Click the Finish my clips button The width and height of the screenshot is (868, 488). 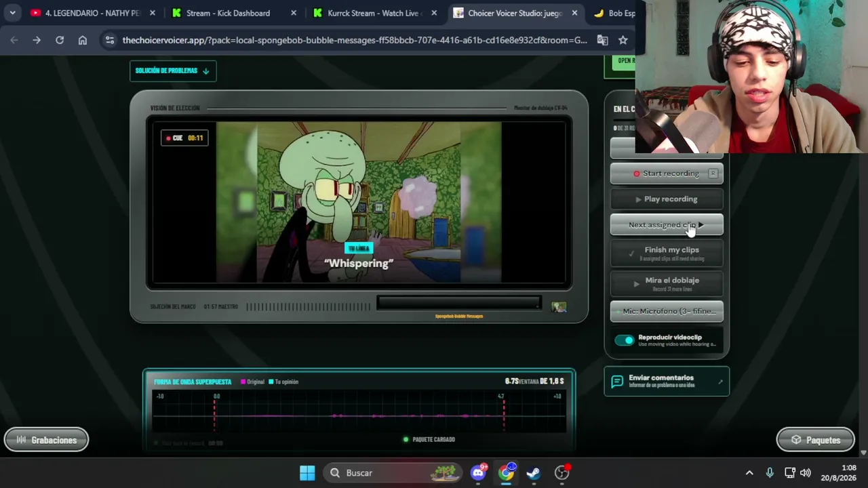(x=667, y=253)
